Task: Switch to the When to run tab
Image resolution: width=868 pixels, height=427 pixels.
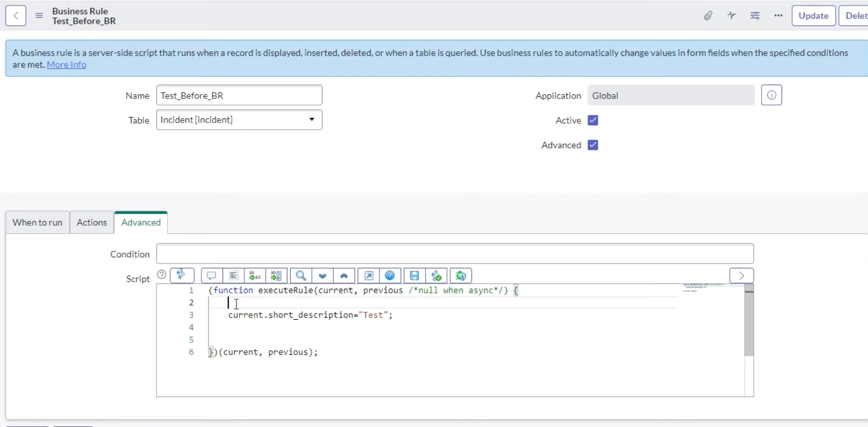Action: point(37,223)
